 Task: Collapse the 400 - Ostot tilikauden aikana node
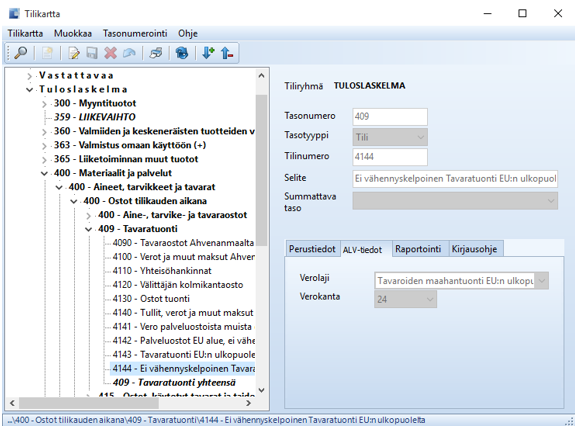pos(74,201)
